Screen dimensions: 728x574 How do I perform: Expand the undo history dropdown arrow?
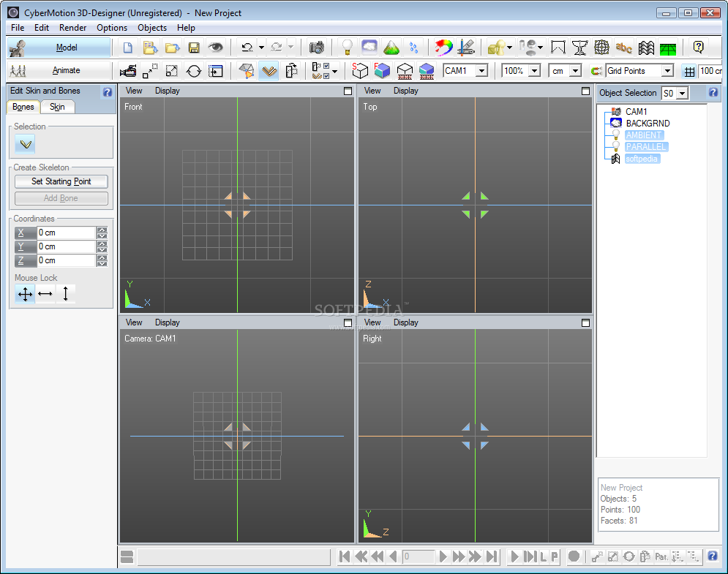point(261,48)
